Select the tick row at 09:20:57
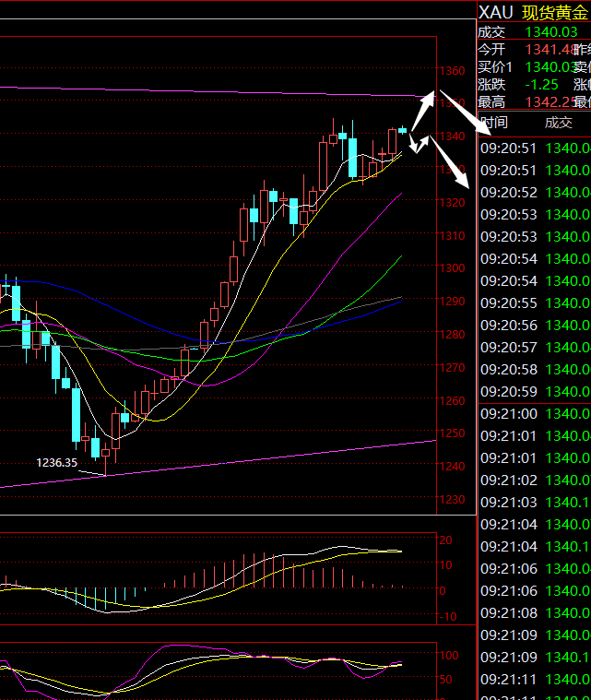The image size is (591, 700). 535,348
